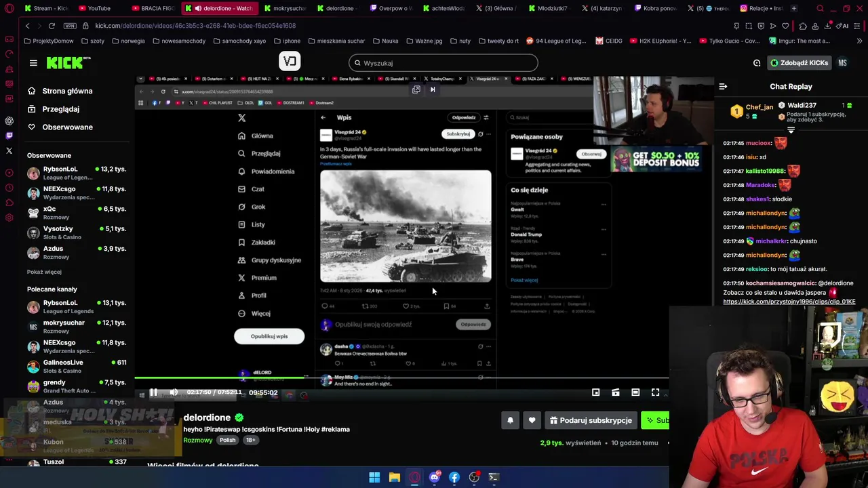Open grendy recommended channel
The image size is (868, 488).
pyautogui.click(x=77, y=386)
